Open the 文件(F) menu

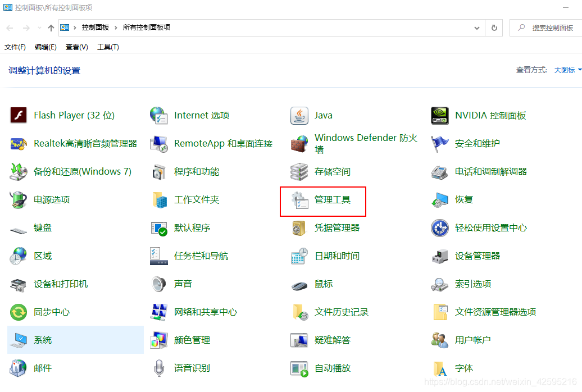tap(15, 47)
